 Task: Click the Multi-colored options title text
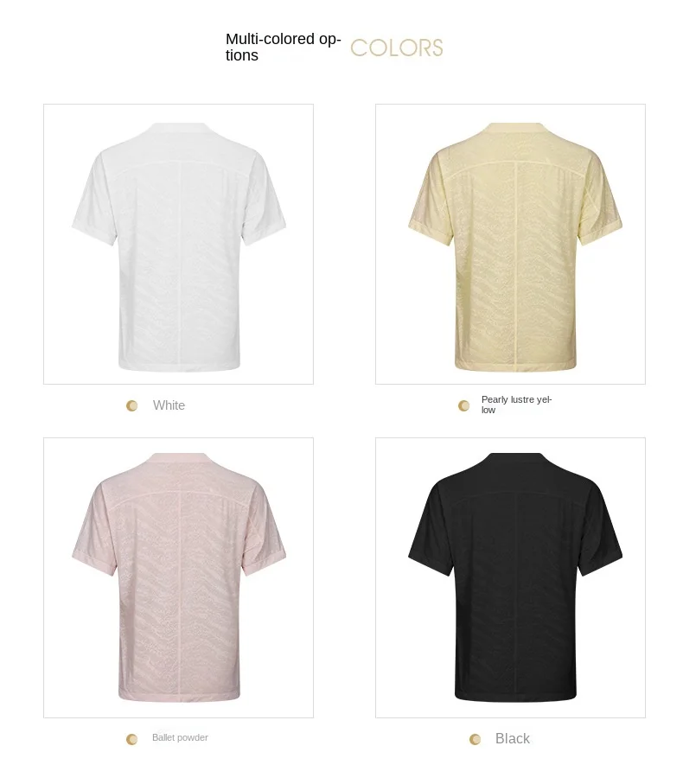click(283, 47)
